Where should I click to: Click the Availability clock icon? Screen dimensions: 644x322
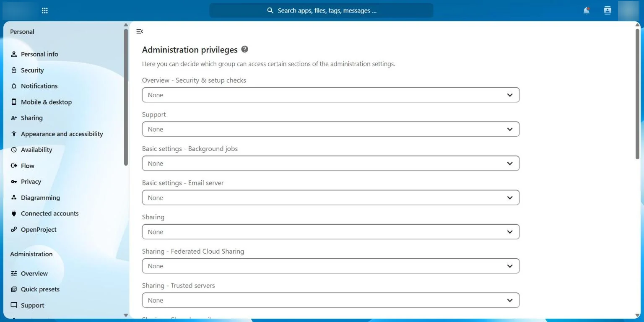(14, 150)
